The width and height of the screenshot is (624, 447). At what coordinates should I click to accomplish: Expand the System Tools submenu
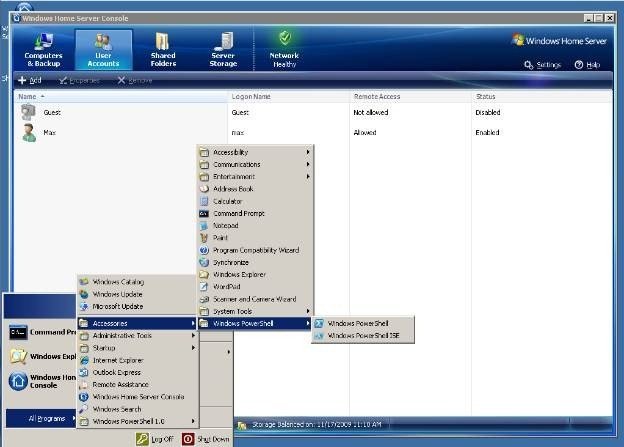(255, 311)
